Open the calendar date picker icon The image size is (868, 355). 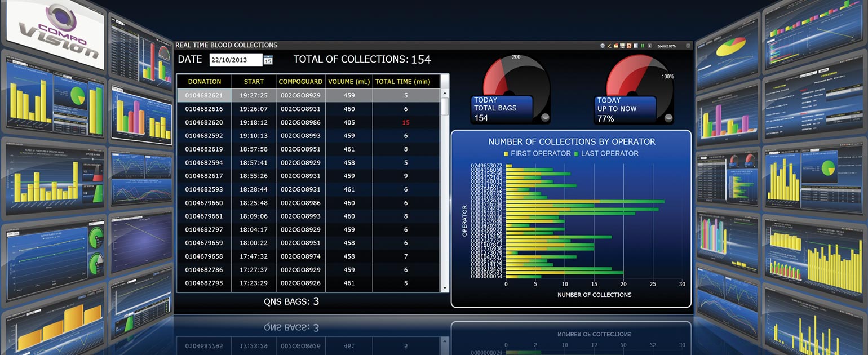268,60
